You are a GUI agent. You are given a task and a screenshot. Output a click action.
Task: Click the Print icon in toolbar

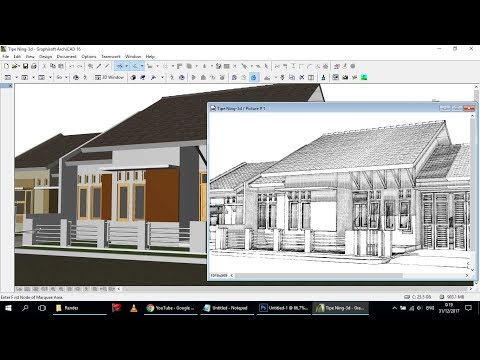click(x=34, y=66)
